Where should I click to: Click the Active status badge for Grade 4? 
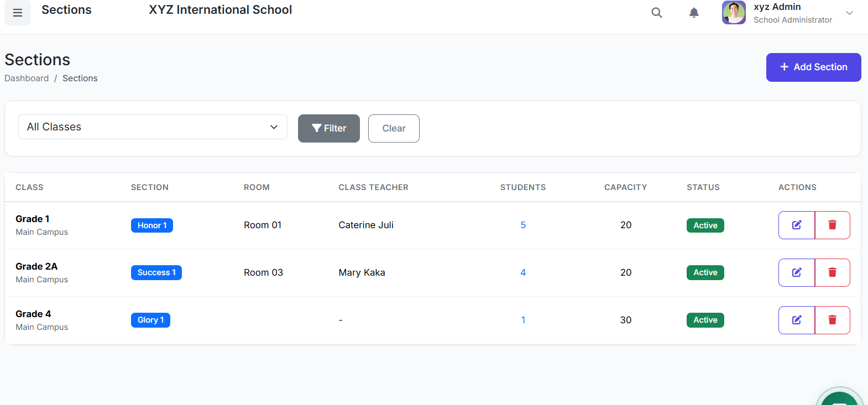coord(705,320)
